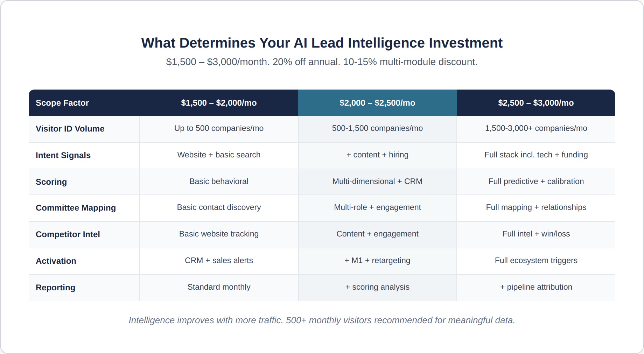Image resolution: width=644 pixels, height=354 pixels.
Task: Click the "Basic website tracking" cell
Action: pyautogui.click(x=219, y=234)
